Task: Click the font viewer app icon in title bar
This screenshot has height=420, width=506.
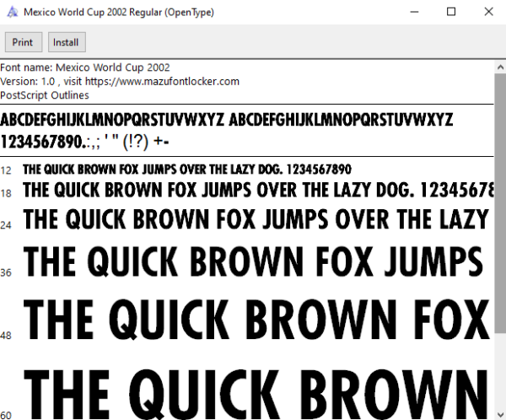Action: click(13, 13)
